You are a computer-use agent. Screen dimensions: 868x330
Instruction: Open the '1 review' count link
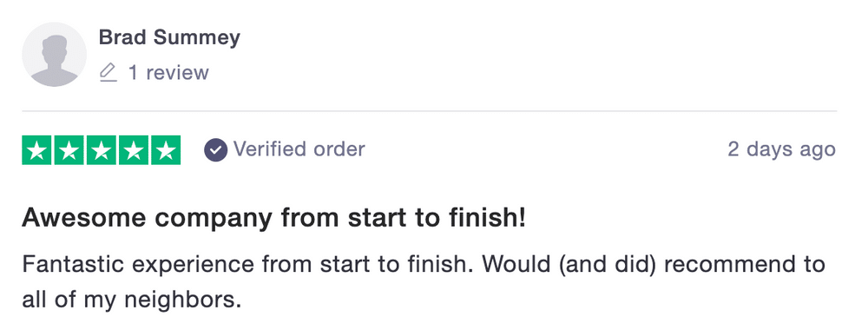click(168, 73)
